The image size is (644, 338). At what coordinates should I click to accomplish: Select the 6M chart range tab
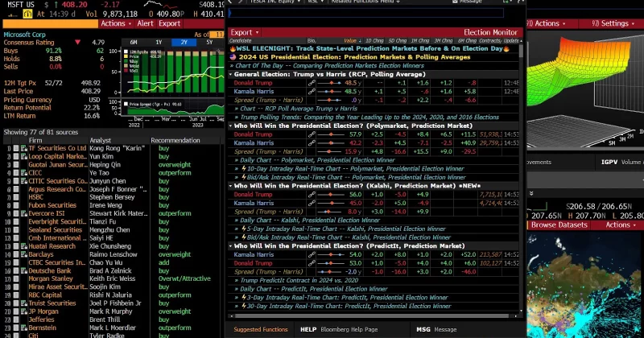[x=134, y=43]
